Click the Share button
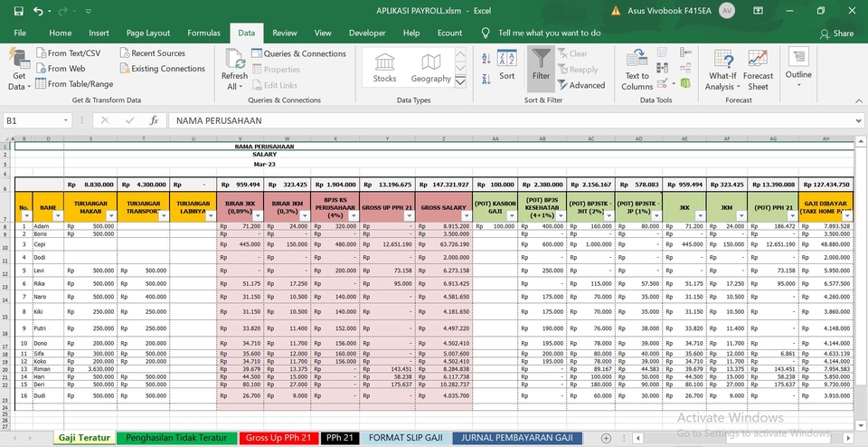868x447 pixels. point(837,33)
